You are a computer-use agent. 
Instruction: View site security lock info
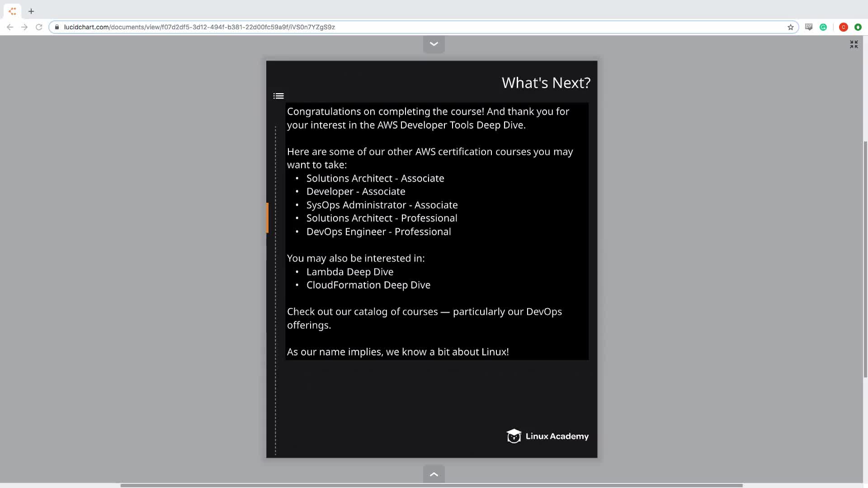point(57,27)
